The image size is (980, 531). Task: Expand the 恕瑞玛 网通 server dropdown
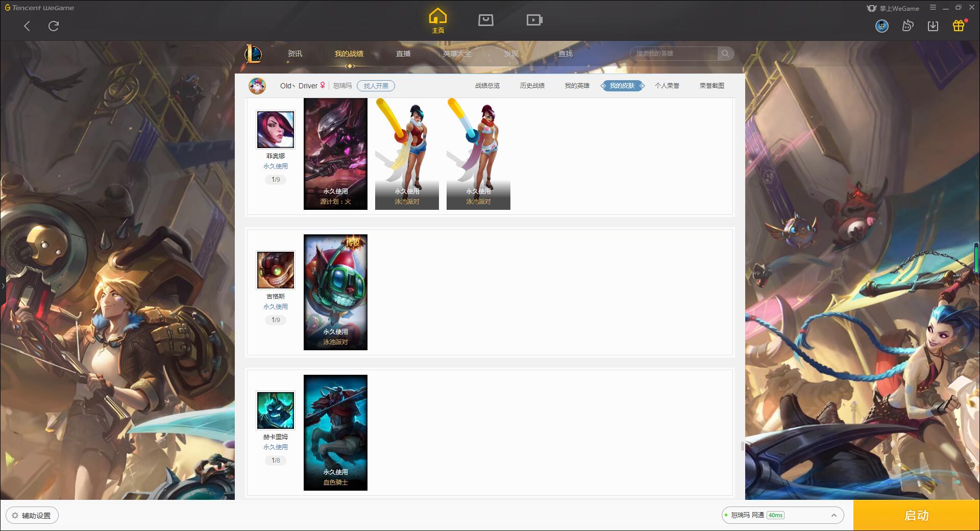coord(782,515)
